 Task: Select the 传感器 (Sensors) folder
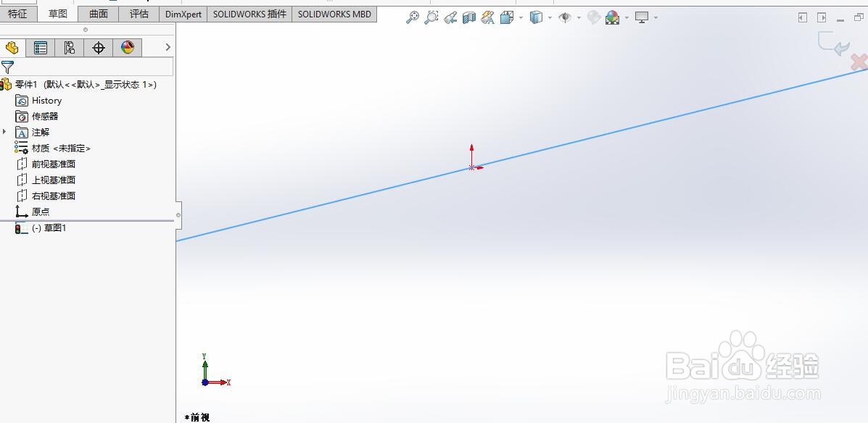coord(45,116)
